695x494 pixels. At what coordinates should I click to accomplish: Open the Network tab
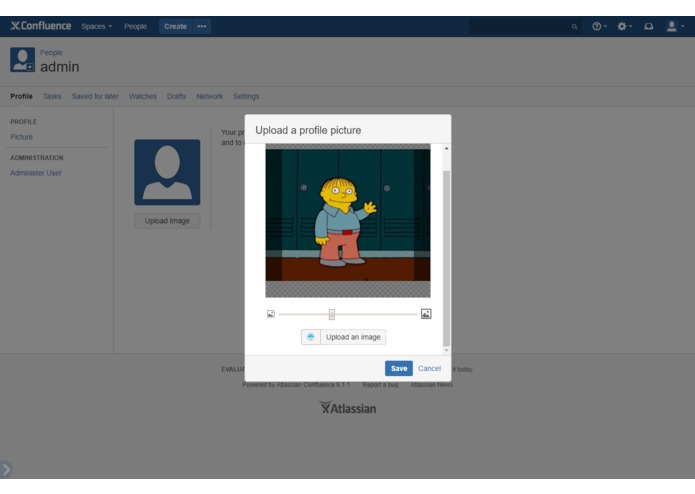[x=210, y=96]
